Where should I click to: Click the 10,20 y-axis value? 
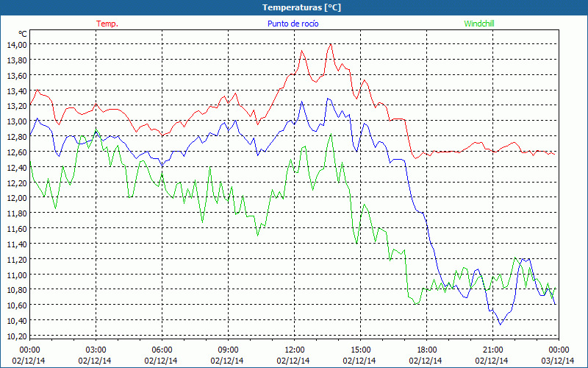pyautogui.click(x=17, y=336)
